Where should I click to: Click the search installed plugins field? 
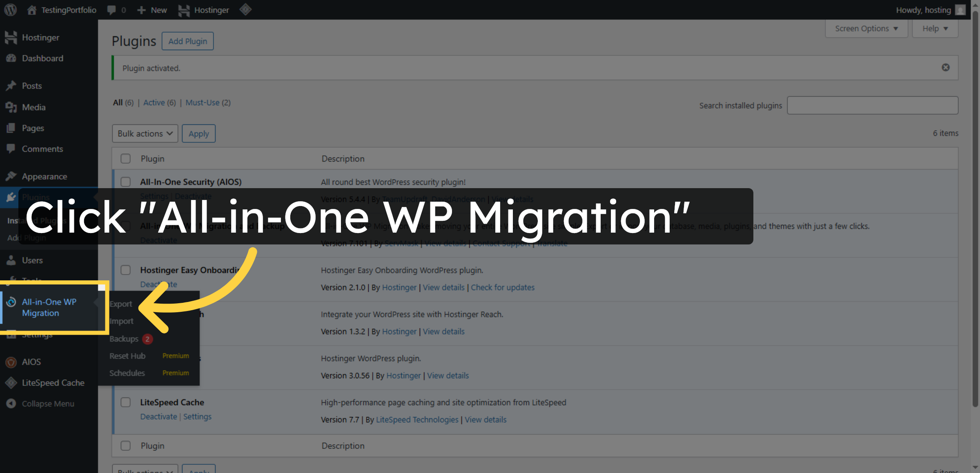coord(872,105)
